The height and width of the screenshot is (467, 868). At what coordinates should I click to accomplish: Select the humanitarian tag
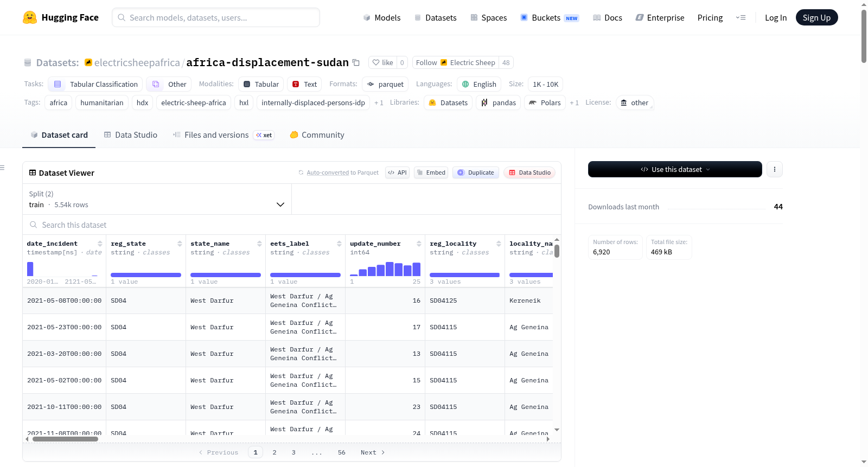[102, 103]
